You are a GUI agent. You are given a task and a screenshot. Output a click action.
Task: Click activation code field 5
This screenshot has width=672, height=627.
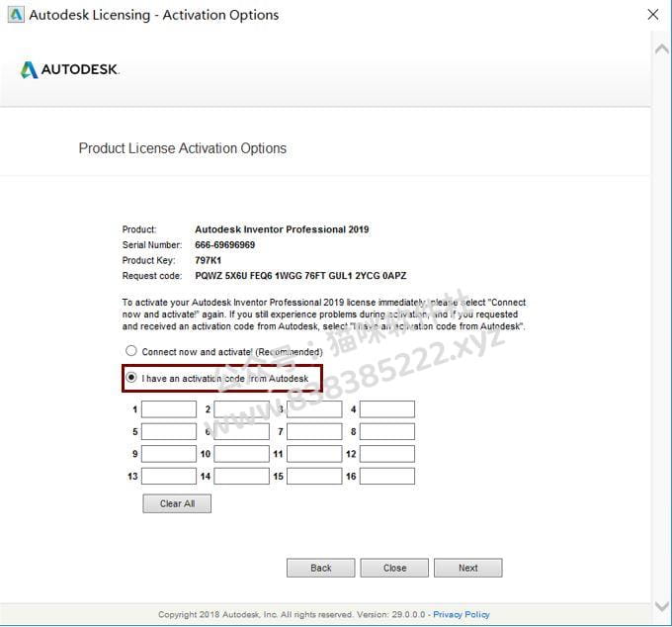tap(169, 431)
